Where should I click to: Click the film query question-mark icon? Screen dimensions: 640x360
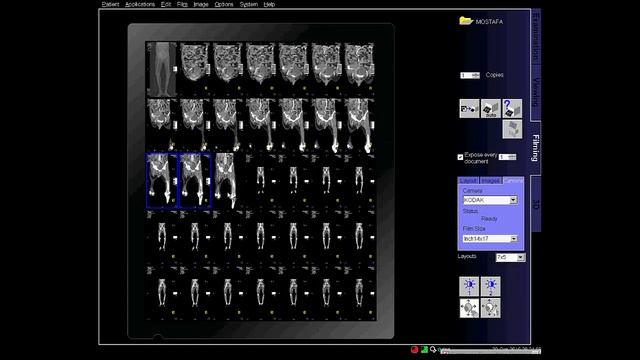(512, 108)
